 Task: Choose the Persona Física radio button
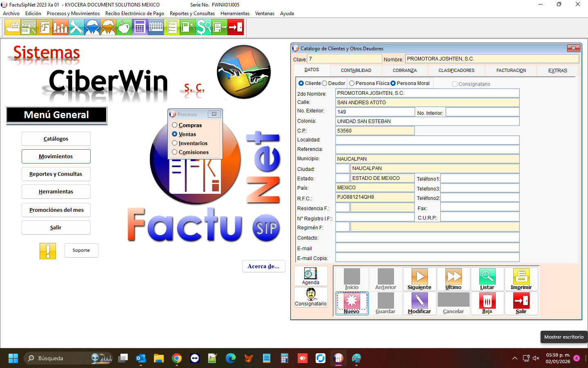(352, 83)
